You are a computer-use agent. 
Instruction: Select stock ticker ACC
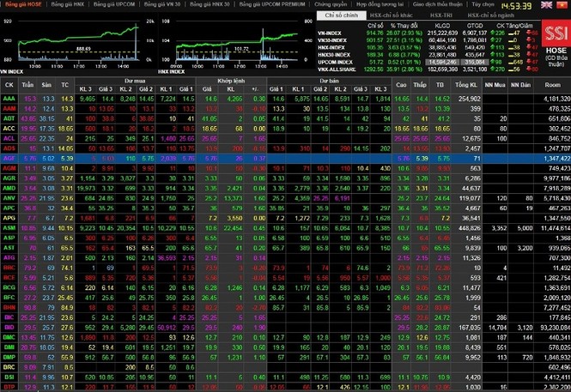click(9, 129)
